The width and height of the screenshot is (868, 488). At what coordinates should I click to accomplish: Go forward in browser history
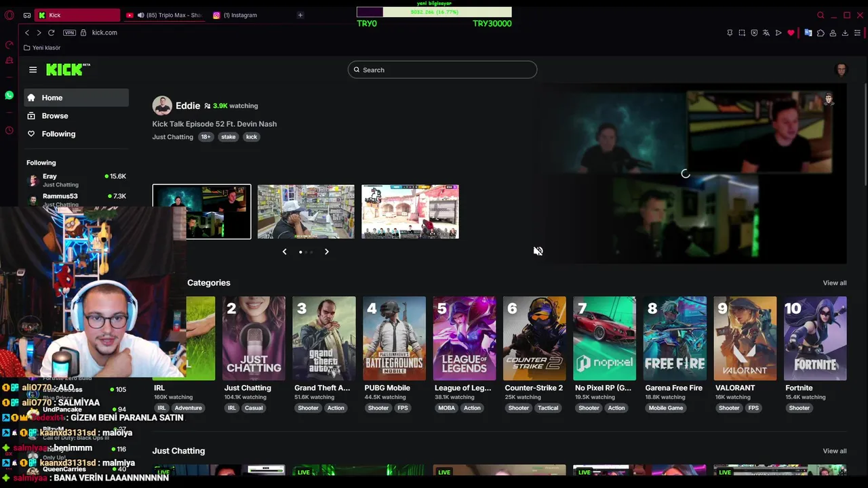click(39, 33)
